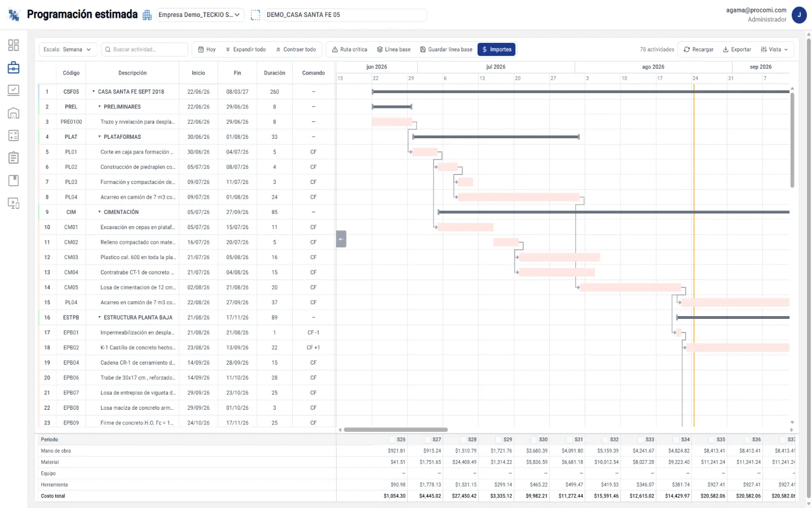Check the S28 period checkbox

pyautogui.click(x=464, y=440)
